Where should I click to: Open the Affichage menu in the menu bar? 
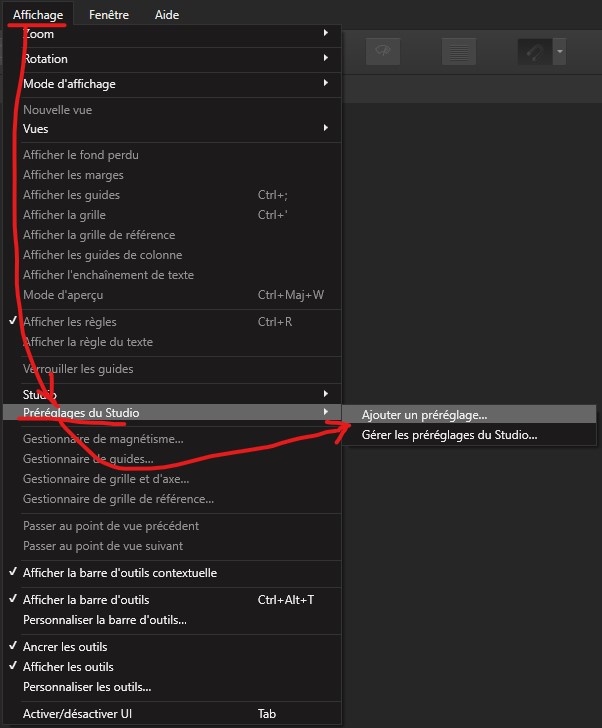(38, 15)
